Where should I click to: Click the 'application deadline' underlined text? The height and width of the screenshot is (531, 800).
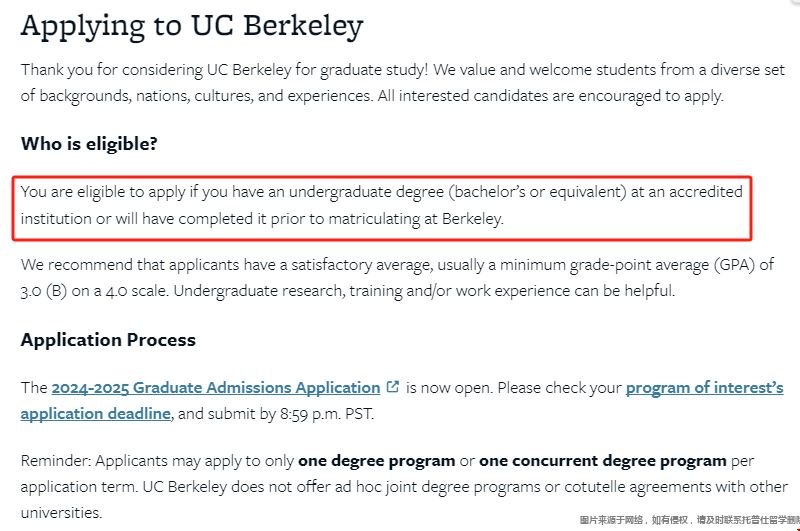(95, 414)
